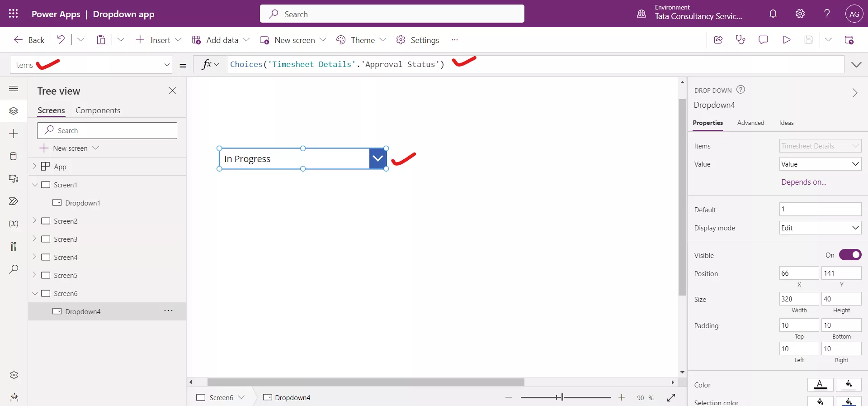Open the settings gear in header
Screen dimensions: 868x406
pyautogui.click(x=800, y=14)
